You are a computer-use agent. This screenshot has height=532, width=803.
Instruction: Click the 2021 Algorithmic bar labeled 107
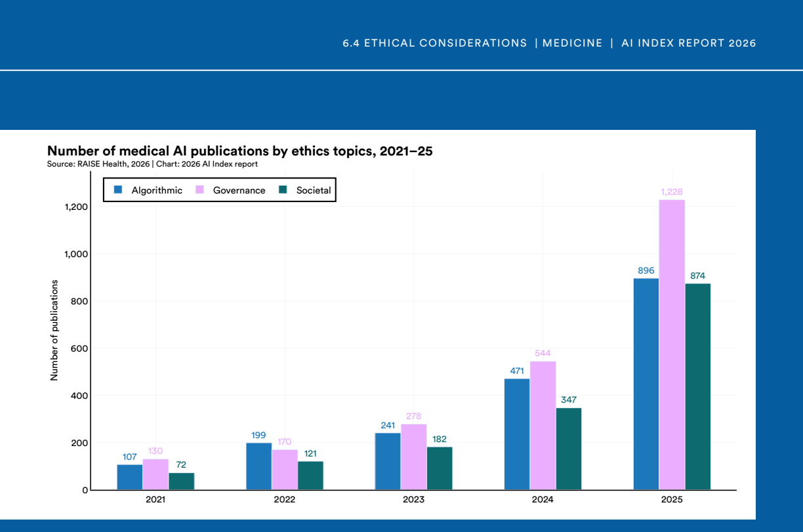tap(130, 477)
